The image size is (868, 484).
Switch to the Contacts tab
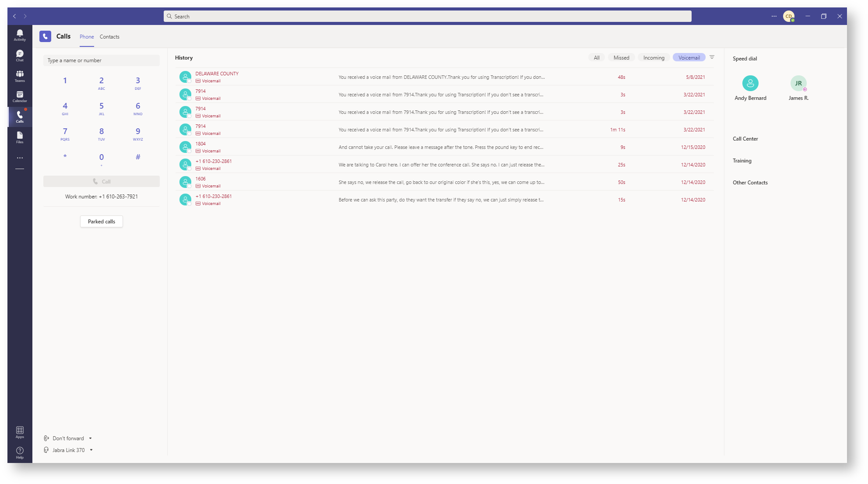(109, 37)
